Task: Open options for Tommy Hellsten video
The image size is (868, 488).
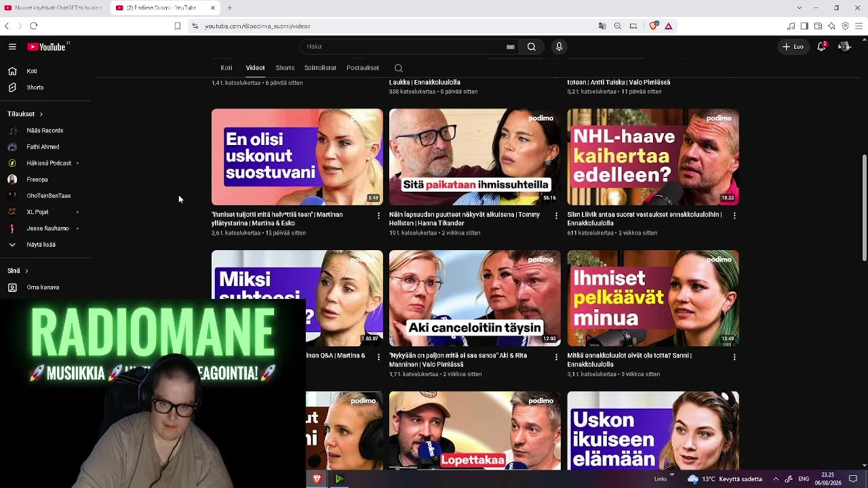Action: 557,216
